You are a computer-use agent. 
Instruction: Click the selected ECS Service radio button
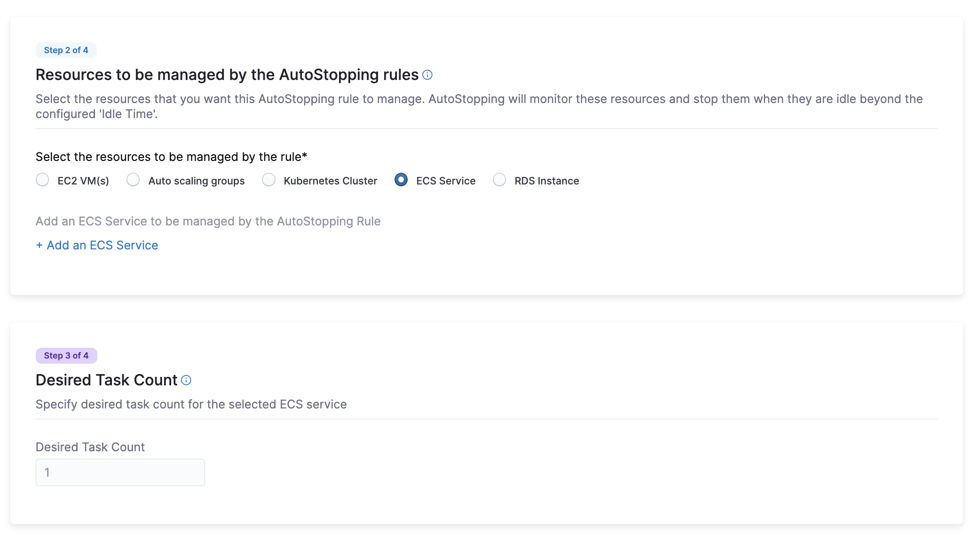(x=401, y=180)
